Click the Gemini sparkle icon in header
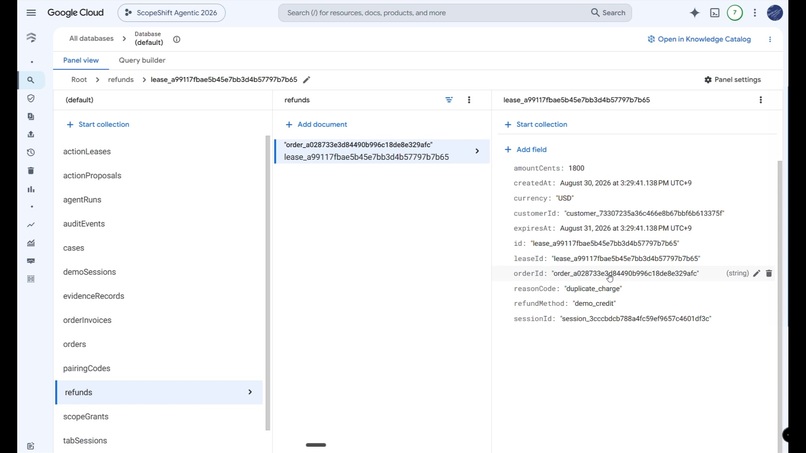 pyautogui.click(x=694, y=13)
